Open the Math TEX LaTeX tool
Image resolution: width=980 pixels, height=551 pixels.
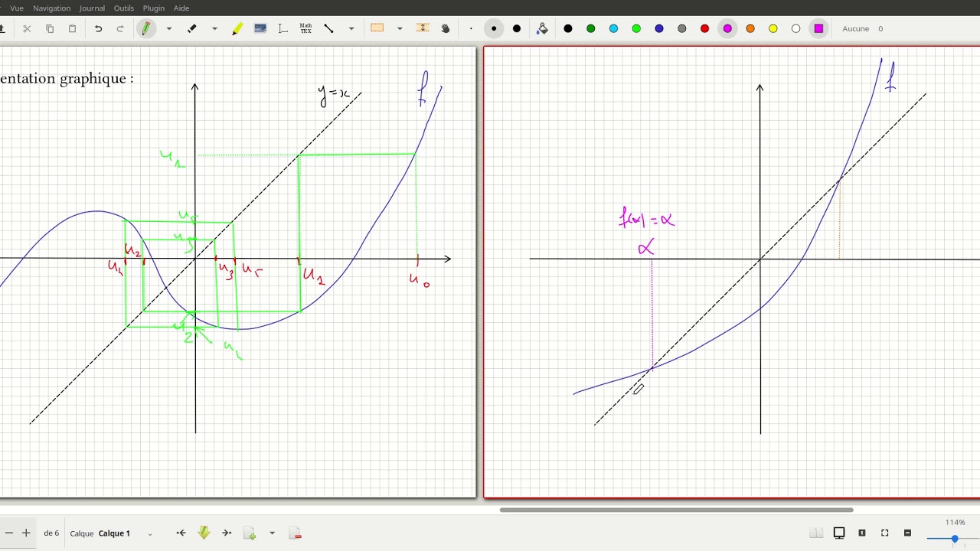pyautogui.click(x=305, y=28)
